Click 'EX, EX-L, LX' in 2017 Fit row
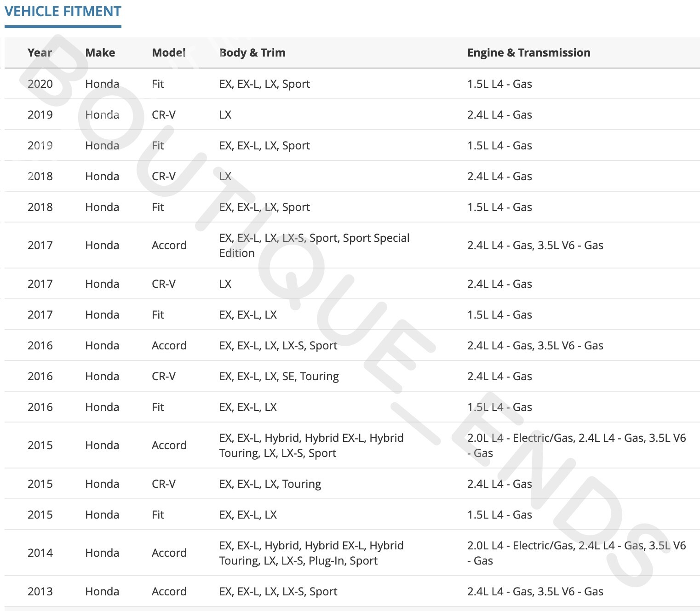 [248, 314]
